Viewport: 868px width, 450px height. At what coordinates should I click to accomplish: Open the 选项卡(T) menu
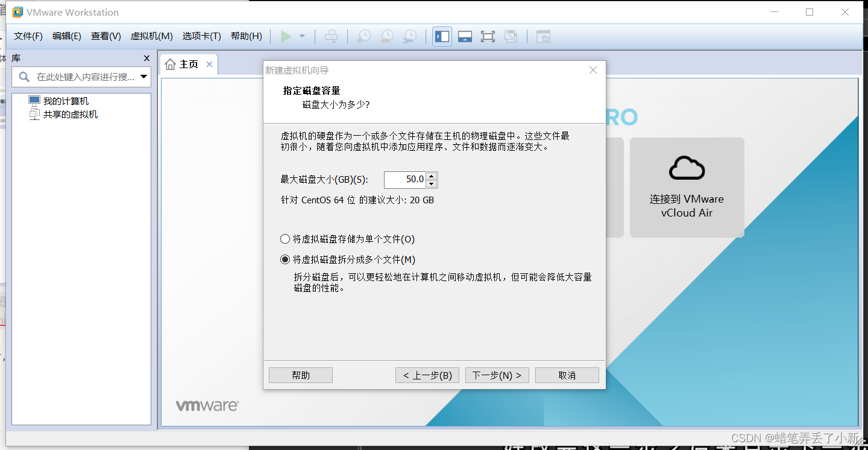[x=202, y=36]
